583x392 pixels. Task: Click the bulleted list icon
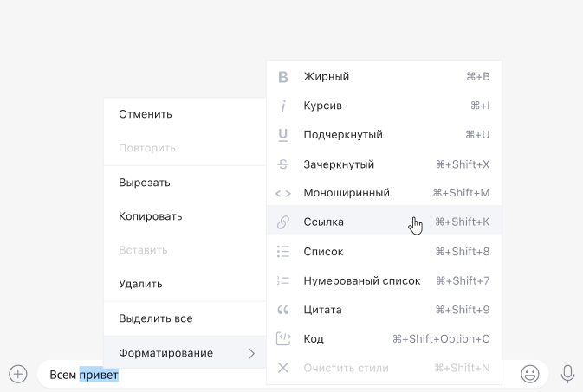[282, 252]
